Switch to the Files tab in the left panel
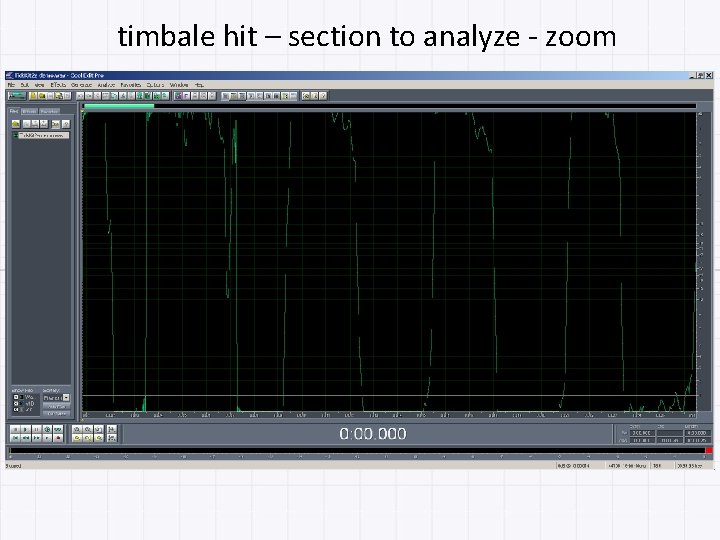Image resolution: width=720 pixels, height=540 pixels. [x=14, y=112]
